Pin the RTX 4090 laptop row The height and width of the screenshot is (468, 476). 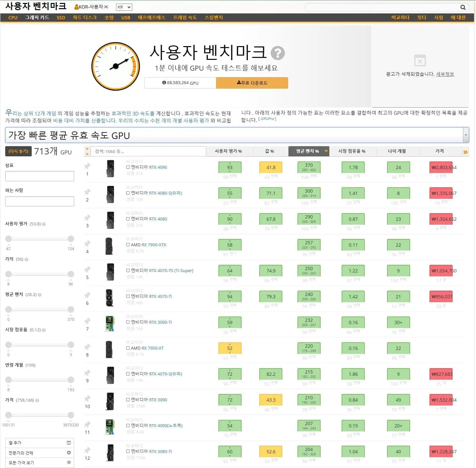point(87,424)
